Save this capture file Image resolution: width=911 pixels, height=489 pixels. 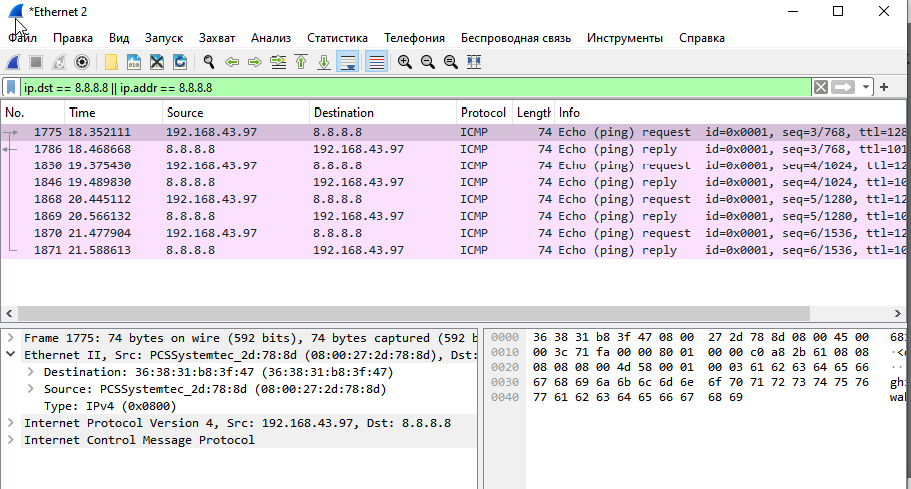134,62
